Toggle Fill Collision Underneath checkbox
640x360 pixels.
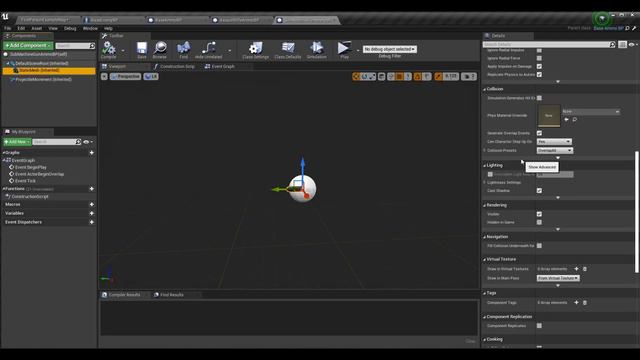point(539,246)
